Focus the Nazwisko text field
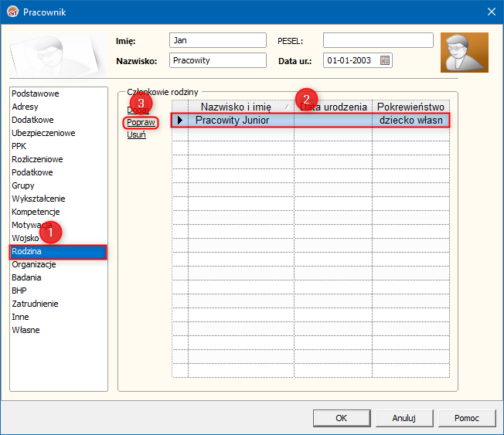 tap(217, 60)
